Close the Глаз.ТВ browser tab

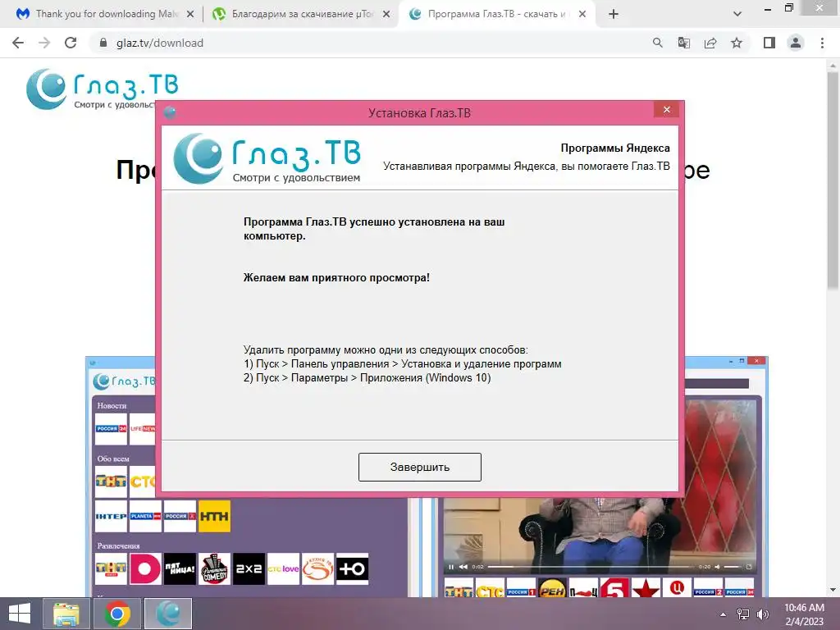(582, 15)
